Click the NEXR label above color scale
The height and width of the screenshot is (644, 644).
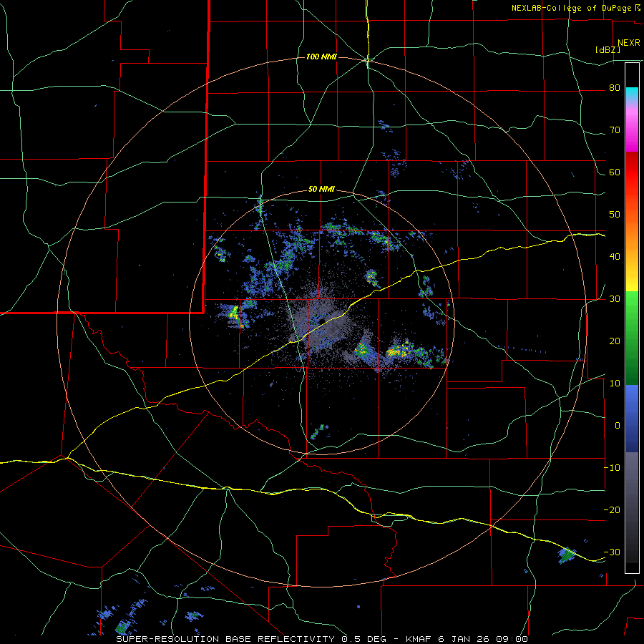(628, 43)
